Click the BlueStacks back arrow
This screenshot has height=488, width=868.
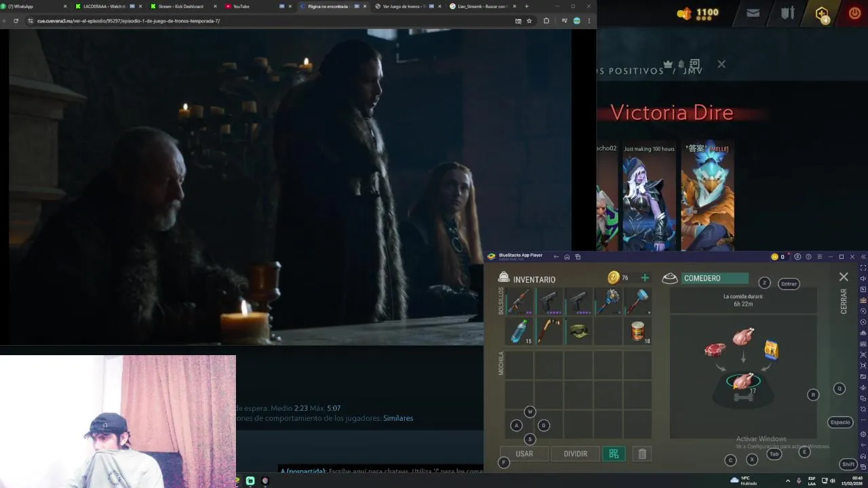556,257
